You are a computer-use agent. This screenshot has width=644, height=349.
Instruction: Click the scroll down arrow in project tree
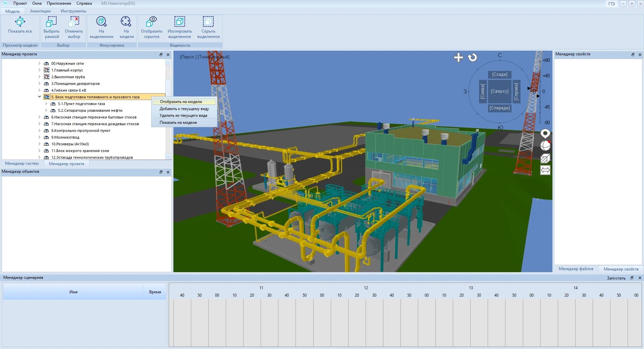coord(168,156)
